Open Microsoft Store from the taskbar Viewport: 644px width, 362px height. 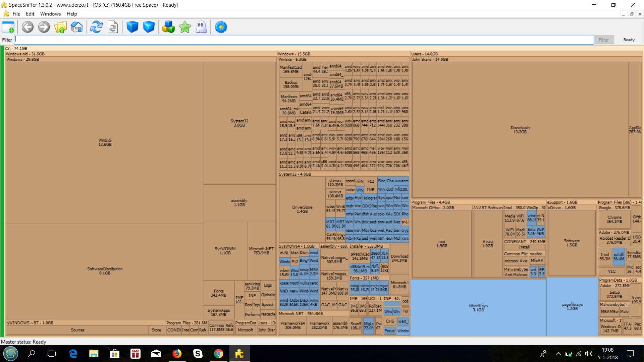(114, 354)
